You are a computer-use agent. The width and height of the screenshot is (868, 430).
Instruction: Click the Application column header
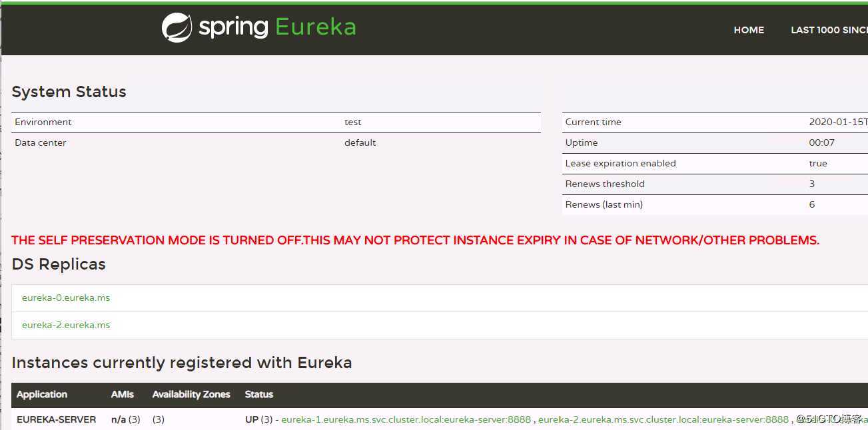[x=42, y=394]
